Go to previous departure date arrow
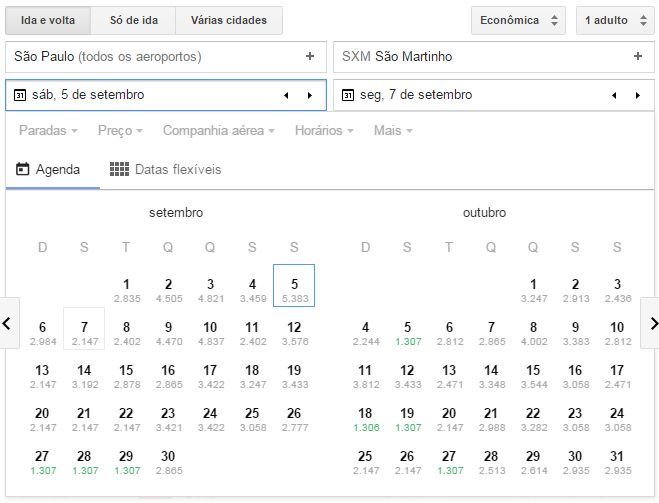 [x=286, y=95]
